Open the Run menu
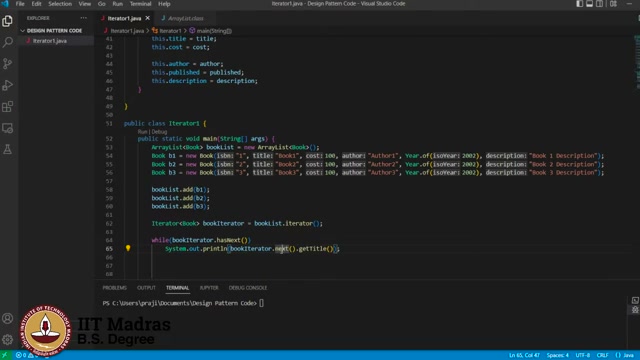Image resolution: width=640 pixels, height=360 pixels. [118, 4]
